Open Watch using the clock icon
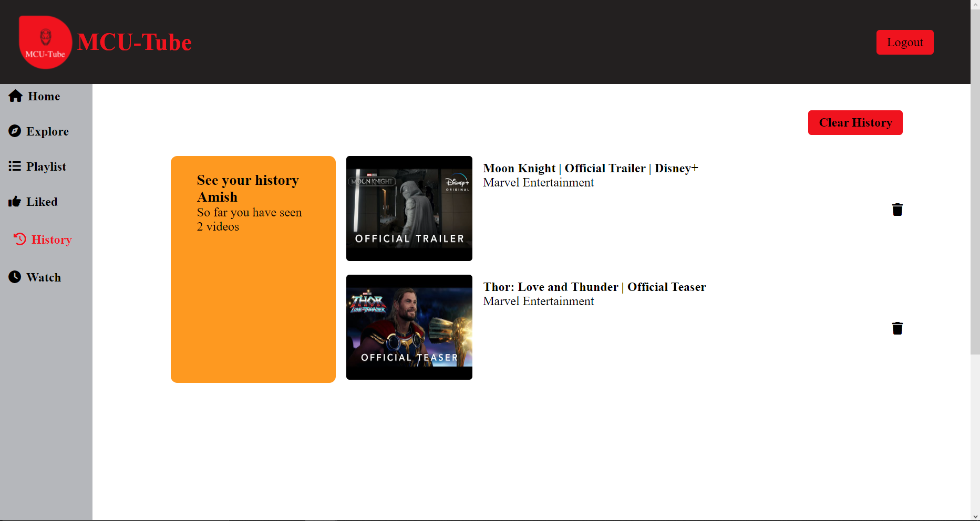The height and width of the screenshot is (521, 980). 14,277
